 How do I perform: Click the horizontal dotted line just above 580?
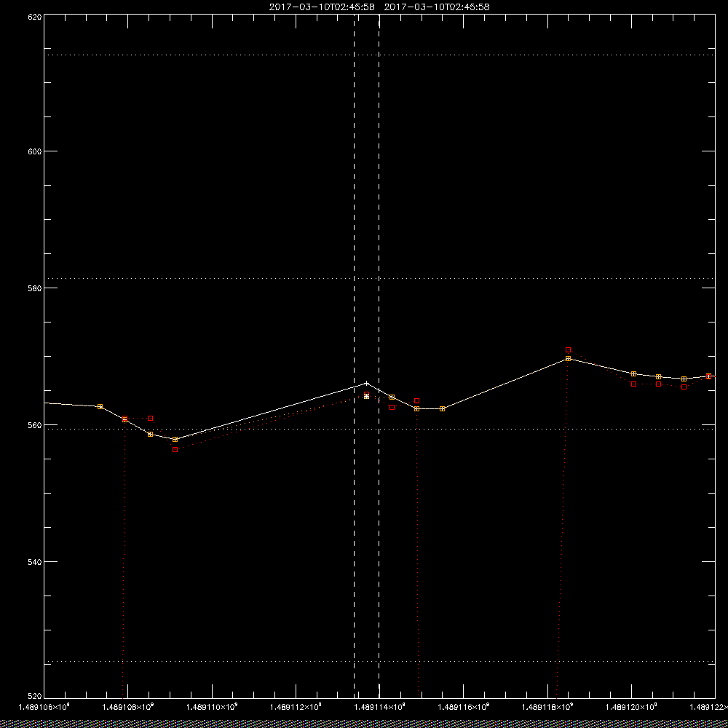point(379,279)
